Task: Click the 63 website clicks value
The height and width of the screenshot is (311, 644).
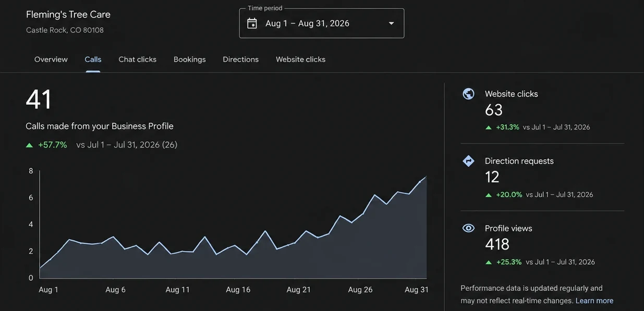Action: coord(494,110)
